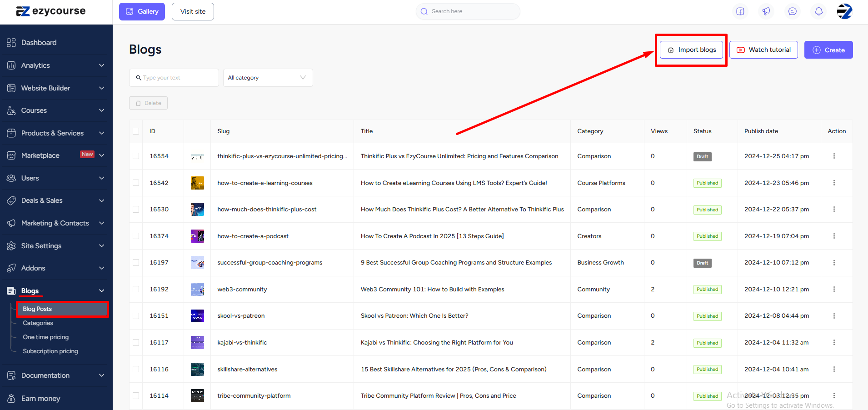Focus the Type your text filter field
The image size is (868, 410).
tap(174, 78)
